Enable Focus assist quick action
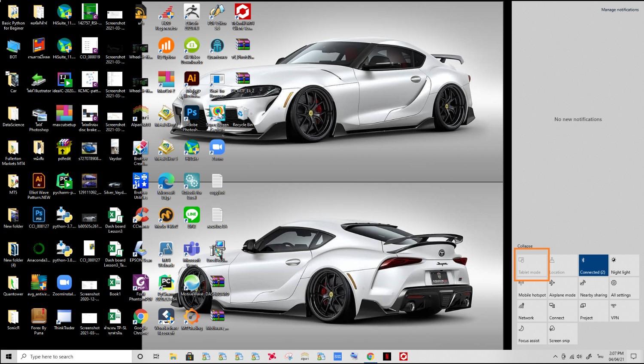The image size is (644, 364). tap(532, 333)
